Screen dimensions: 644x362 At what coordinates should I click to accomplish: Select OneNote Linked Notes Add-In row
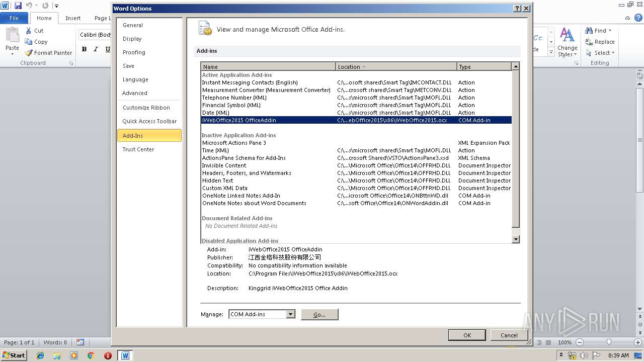(356, 196)
